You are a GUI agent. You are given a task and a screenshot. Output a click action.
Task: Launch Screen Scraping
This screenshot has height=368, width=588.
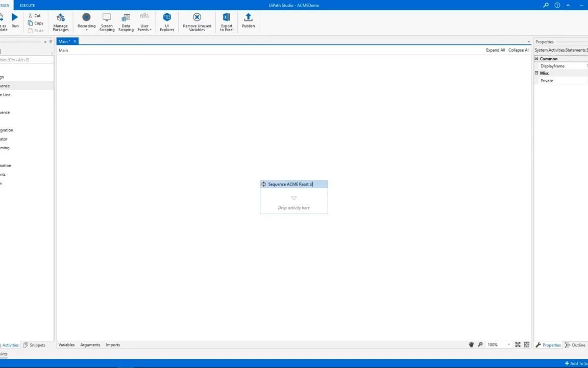107,22
